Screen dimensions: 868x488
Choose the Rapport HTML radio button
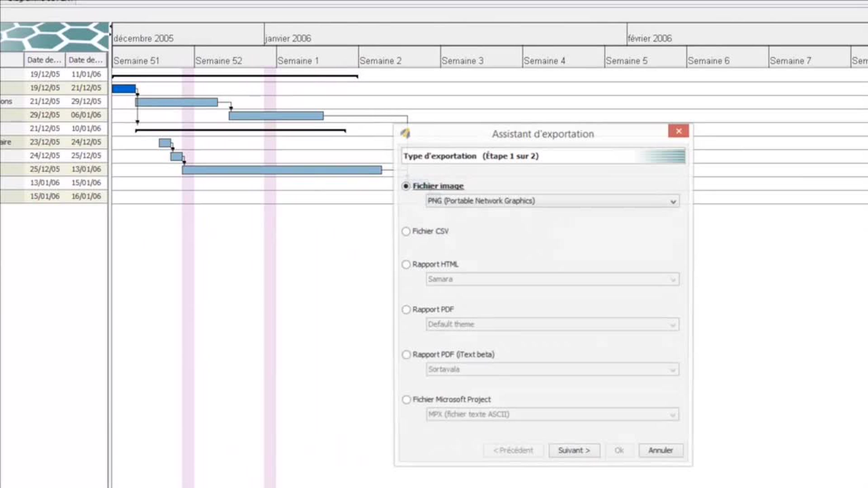click(406, 264)
